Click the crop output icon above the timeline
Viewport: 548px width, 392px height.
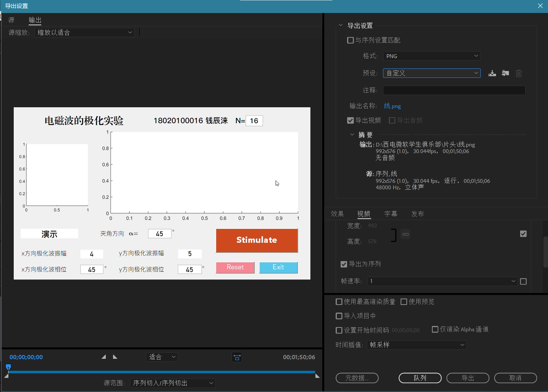click(x=237, y=357)
